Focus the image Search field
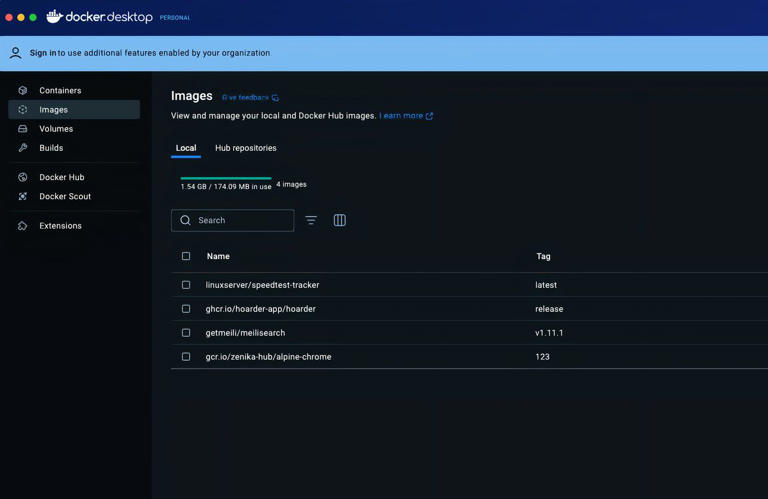Viewport: 768px width, 499px height. (x=240, y=220)
